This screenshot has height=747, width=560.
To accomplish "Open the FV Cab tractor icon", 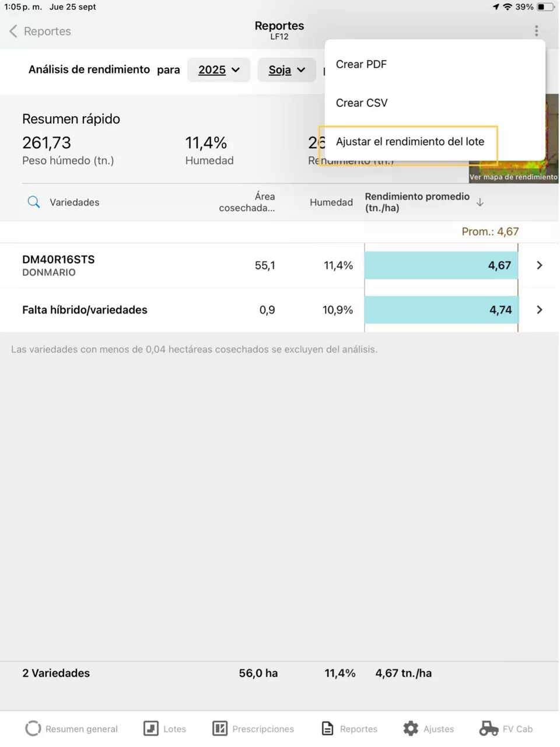I will click(x=489, y=728).
